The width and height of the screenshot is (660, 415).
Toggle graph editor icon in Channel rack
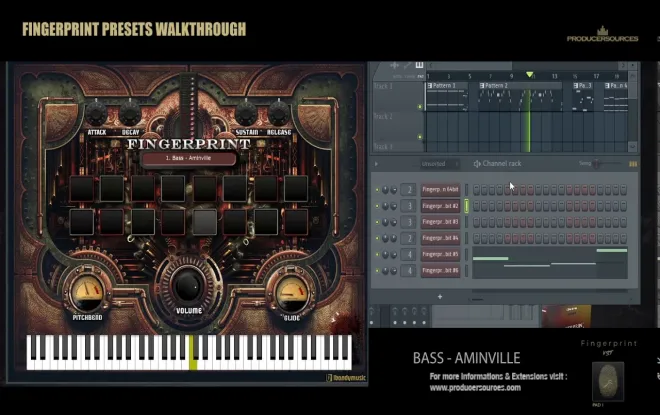633,164
